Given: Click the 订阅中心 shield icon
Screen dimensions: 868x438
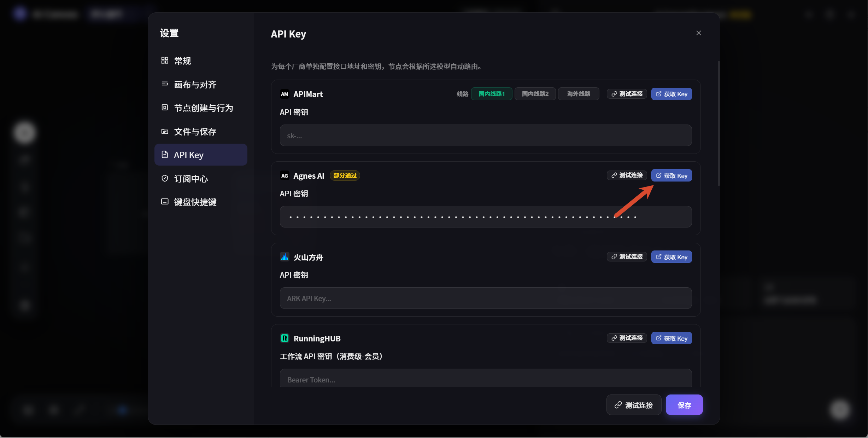Looking at the screenshot, I should point(165,178).
